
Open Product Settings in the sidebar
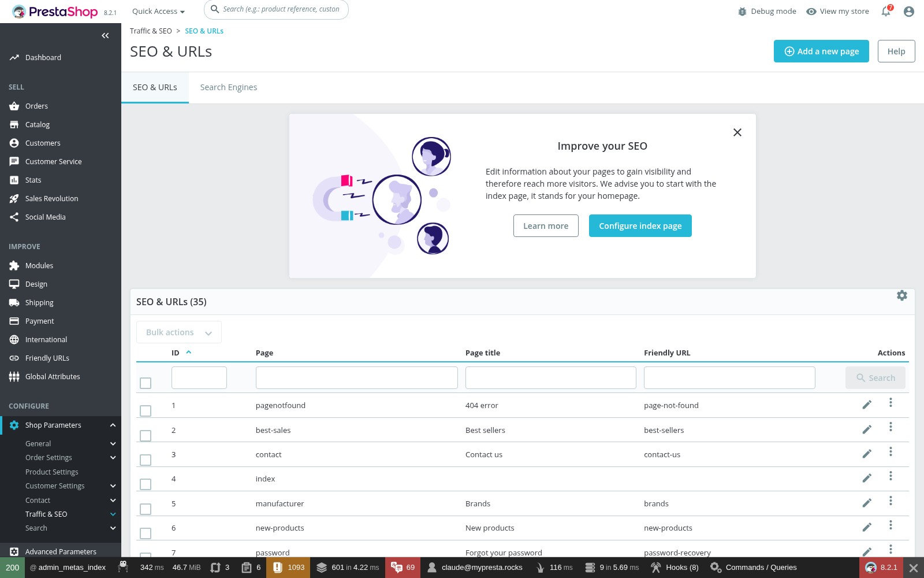point(52,472)
